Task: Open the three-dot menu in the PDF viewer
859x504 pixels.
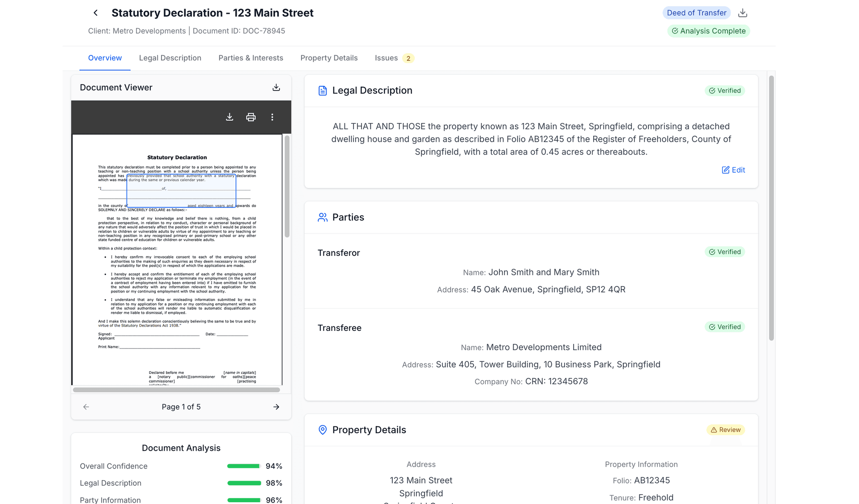Action: point(272,117)
